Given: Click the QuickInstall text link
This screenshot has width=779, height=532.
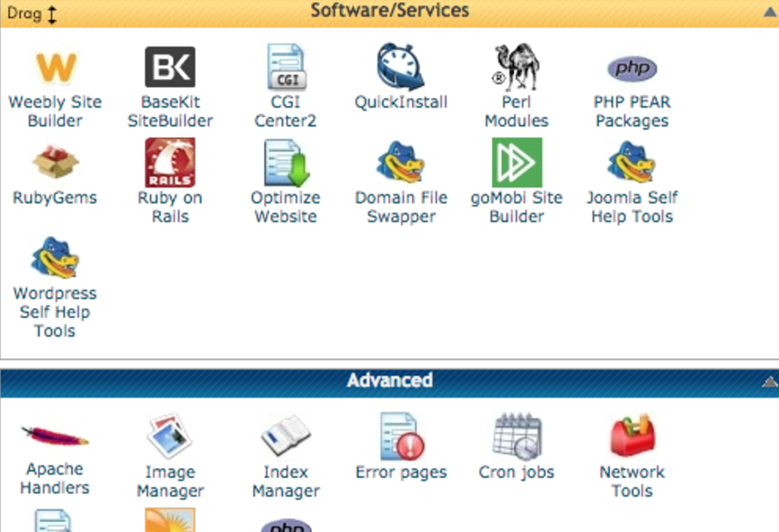Looking at the screenshot, I should click(400, 102).
